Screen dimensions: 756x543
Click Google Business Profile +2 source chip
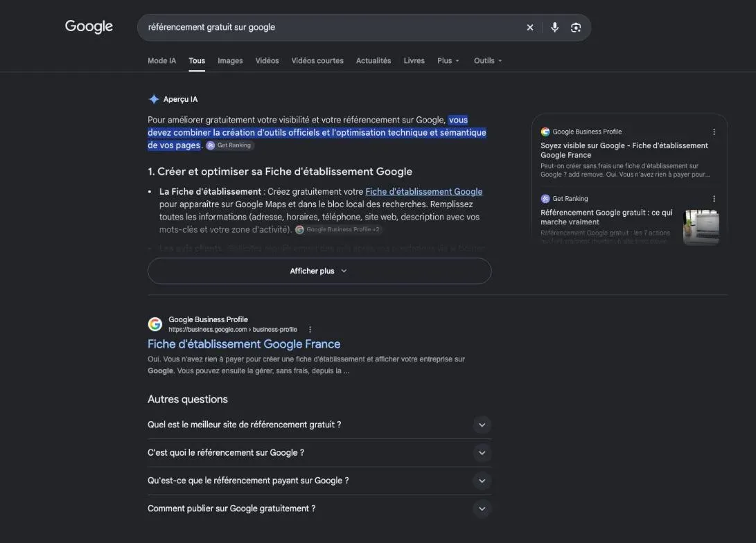coord(338,230)
